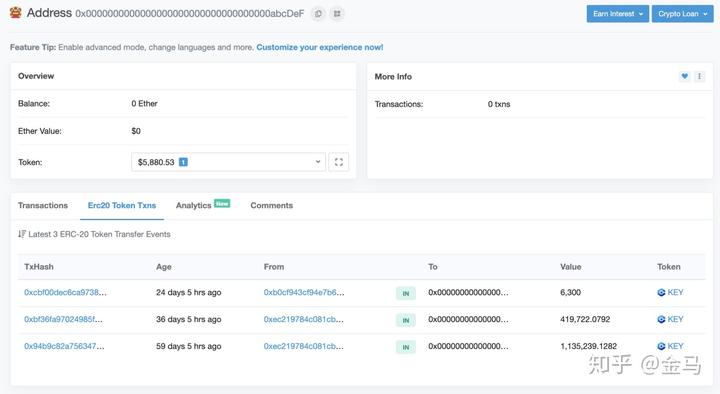Click IN badge in 24 days row
The height and width of the screenshot is (394, 720).
[x=406, y=293]
